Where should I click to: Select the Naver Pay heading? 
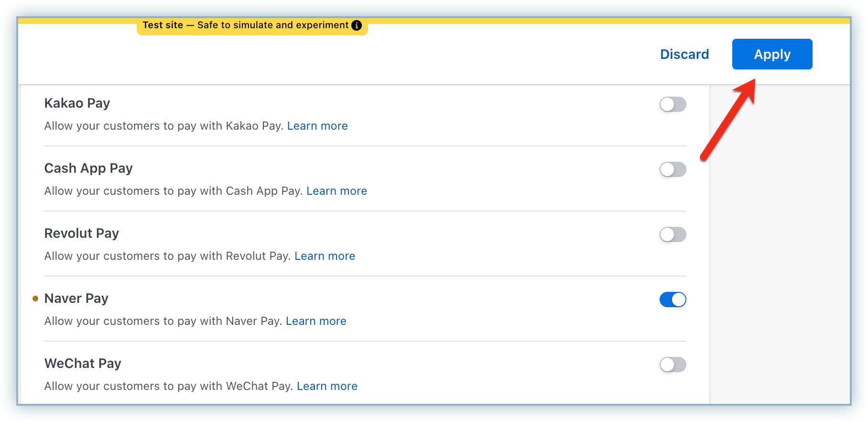(76, 299)
